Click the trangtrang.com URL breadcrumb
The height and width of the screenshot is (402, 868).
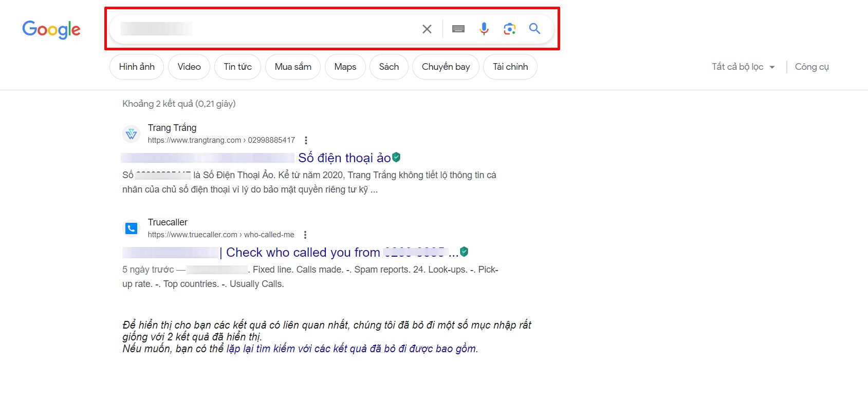click(221, 140)
